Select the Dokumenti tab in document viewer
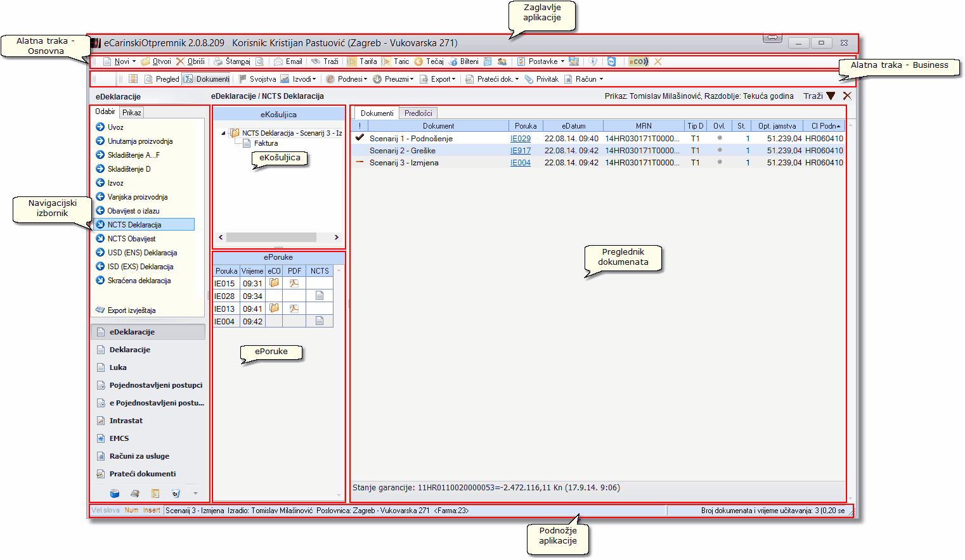965x560 pixels. (x=377, y=113)
